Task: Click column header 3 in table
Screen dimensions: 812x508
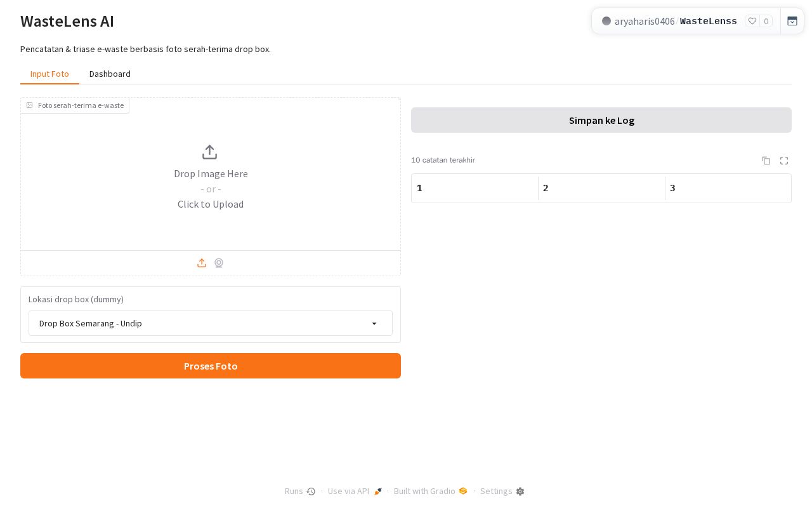Action: 728,188
